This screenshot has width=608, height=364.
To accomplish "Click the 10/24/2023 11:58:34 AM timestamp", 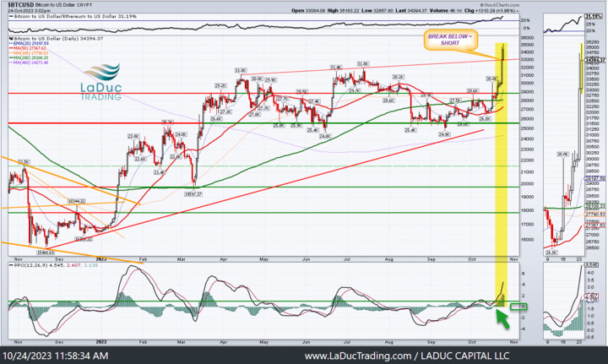I will click(56, 356).
